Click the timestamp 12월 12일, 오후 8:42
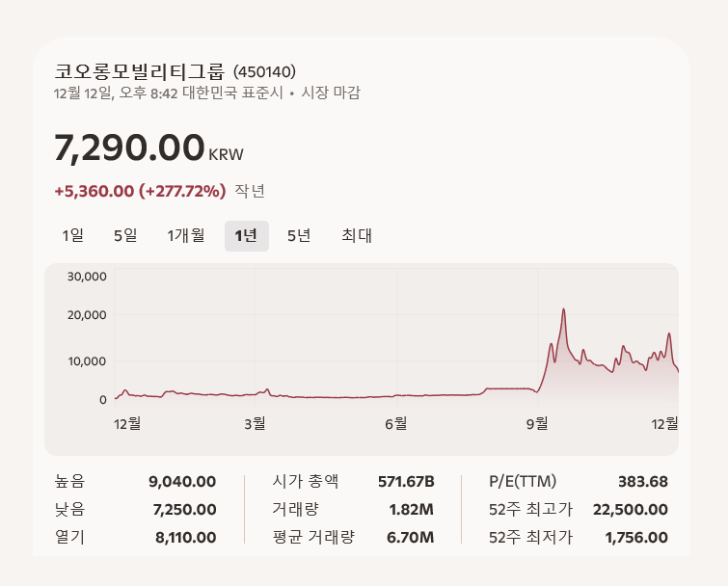 tap(116, 93)
